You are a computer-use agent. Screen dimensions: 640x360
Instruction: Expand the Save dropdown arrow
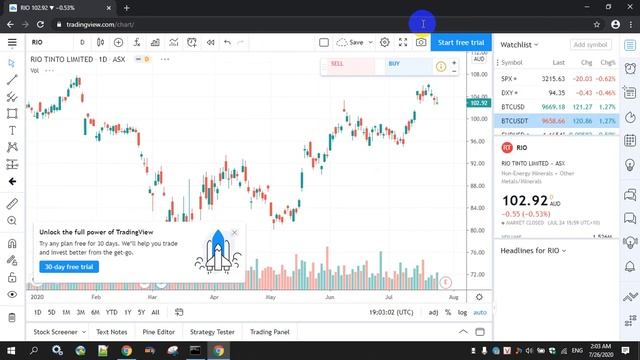tap(370, 42)
